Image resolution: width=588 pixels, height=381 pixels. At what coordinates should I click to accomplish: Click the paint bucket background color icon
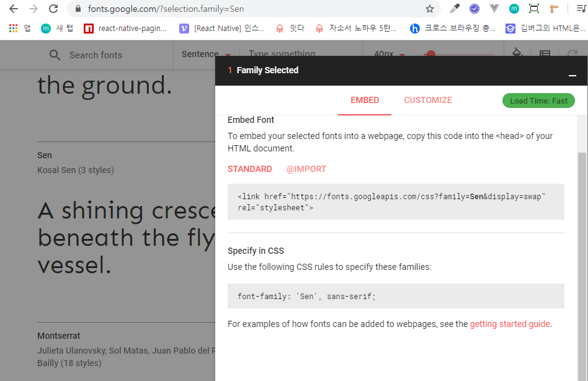pyautogui.click(x=517, y=53)
